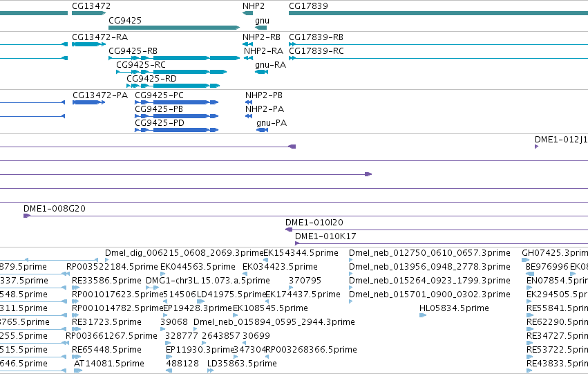The height and width of the screenshot is (374, 588).
Task: Click the RE33586.5prime EST
Action: click(x=106, y=281)
